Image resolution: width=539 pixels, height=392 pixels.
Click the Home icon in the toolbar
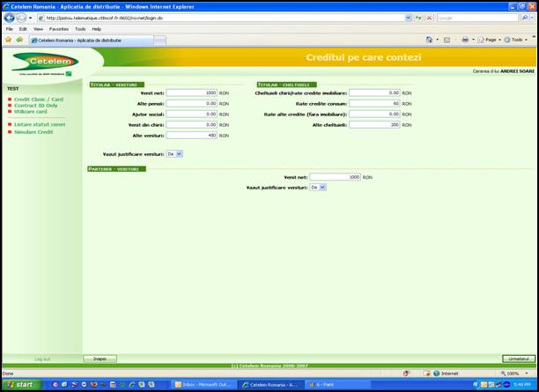click(430, 40)
